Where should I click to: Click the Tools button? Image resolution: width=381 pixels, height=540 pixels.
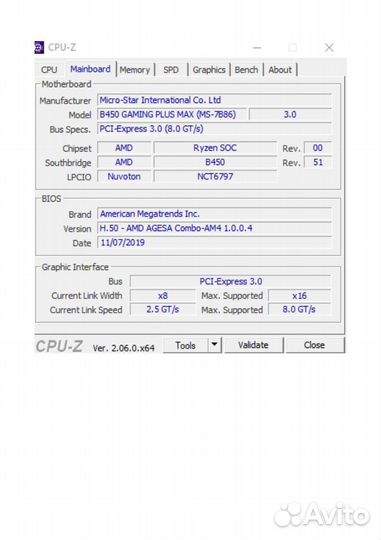[x=185, y=345]
